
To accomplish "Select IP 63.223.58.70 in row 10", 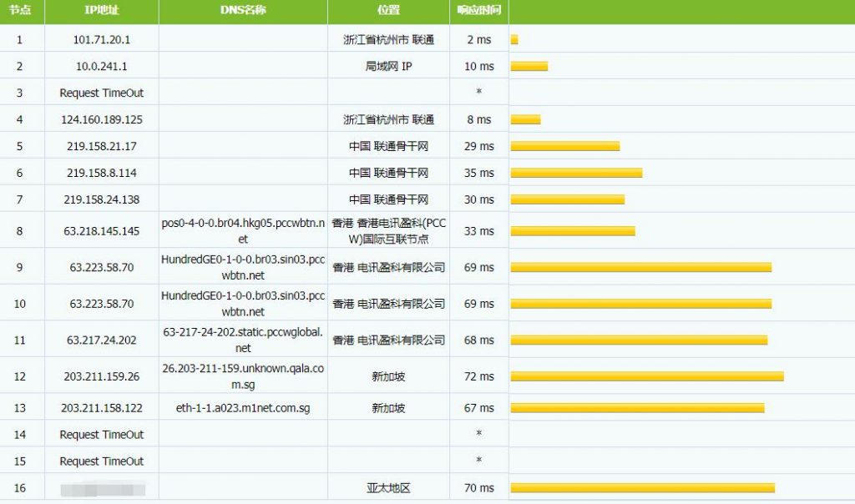I will [x=101, y=304].
